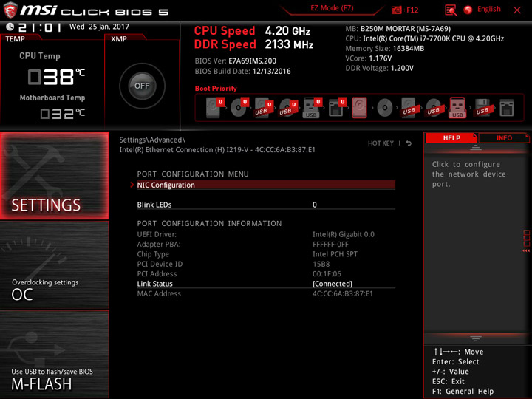Click the MSI dragon shield logo
The width and height of the screenshot is (532, 399).
click(10, 10)
